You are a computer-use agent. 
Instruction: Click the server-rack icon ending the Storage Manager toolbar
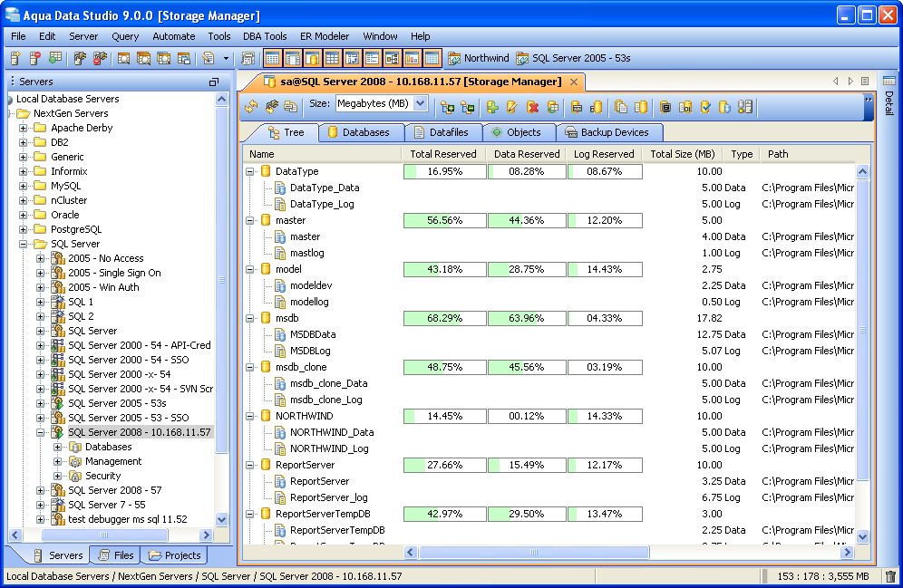point(744,106)
